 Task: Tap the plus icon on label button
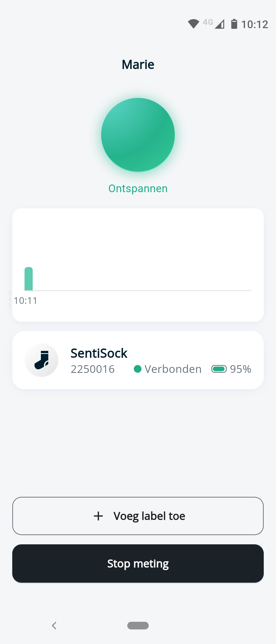click(x=98, y=516)
